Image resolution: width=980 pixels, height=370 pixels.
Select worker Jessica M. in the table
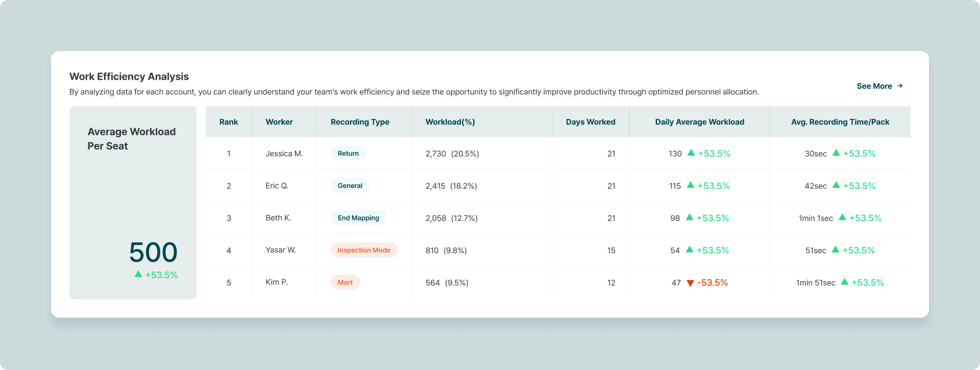(284, 154)
